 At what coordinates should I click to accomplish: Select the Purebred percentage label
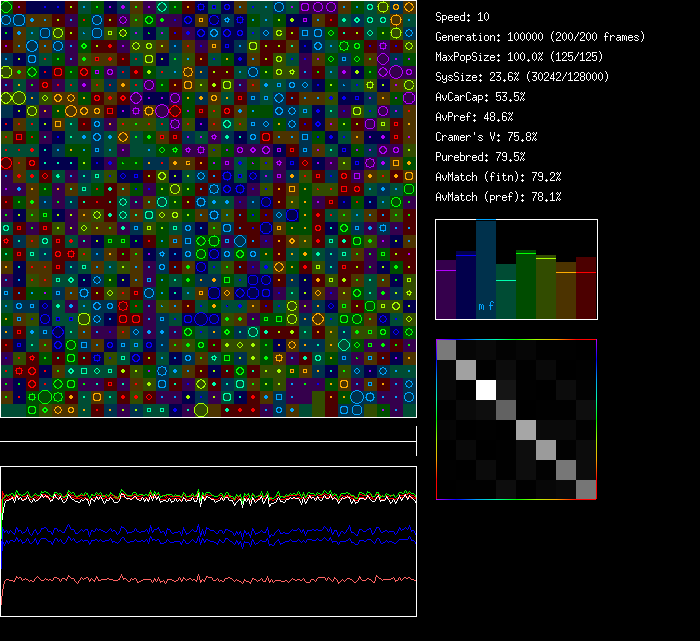coord(480,157)
